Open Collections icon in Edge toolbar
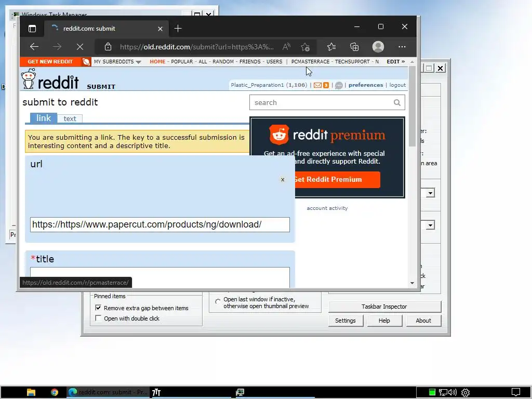The height and width of the screenshot is (399, 532). coord(354,47)
